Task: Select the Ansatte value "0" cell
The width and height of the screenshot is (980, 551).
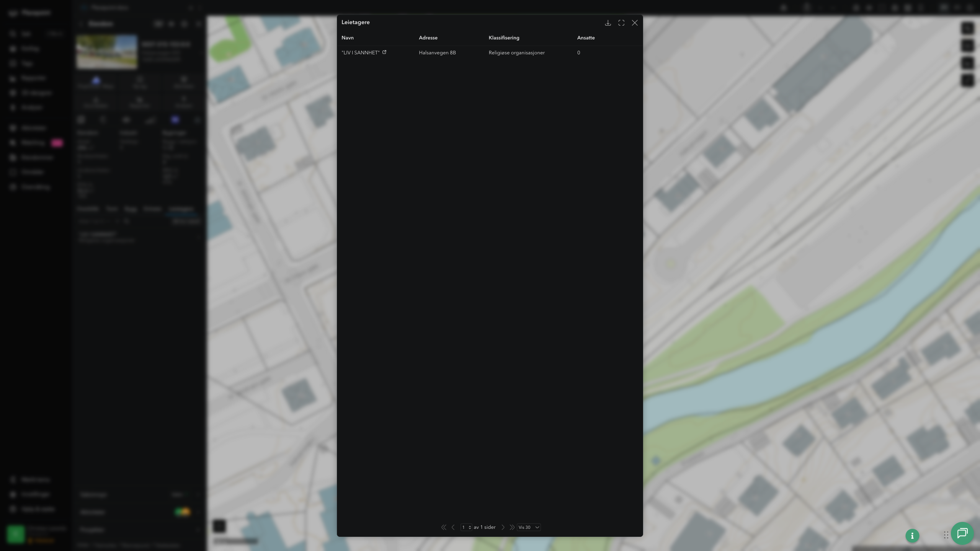Action: pyautogui.click(x=578, y=53)
